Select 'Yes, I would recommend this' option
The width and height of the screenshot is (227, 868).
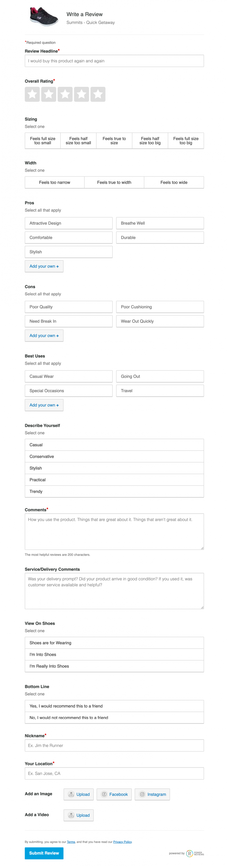click(x=114, y=706)
